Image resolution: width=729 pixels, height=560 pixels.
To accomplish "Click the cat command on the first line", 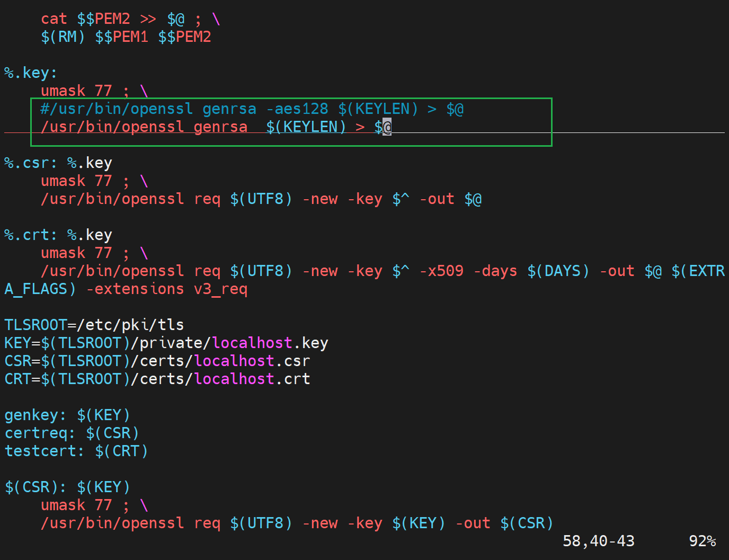I will (54, 19).
